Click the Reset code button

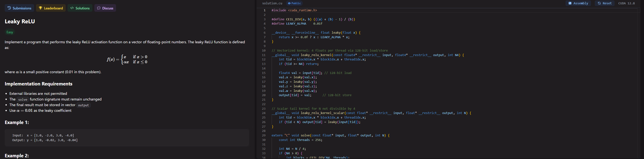(605, 3)
